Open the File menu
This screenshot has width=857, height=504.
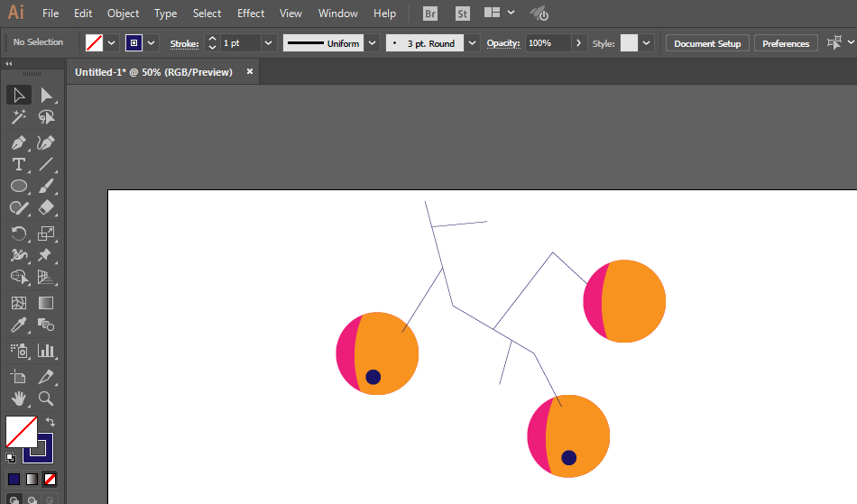pos(51,14)
